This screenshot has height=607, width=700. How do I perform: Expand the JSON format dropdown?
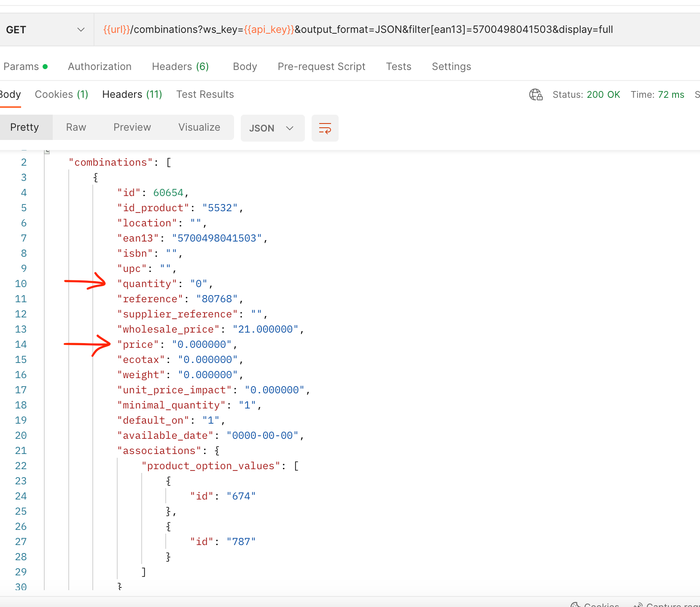[272, 128]
